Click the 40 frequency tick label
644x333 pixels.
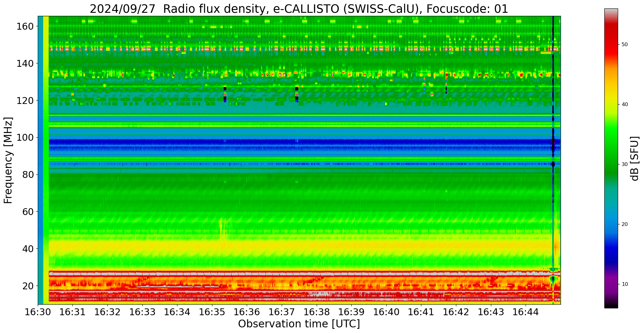pyautogui.click(x=28, y=249)
